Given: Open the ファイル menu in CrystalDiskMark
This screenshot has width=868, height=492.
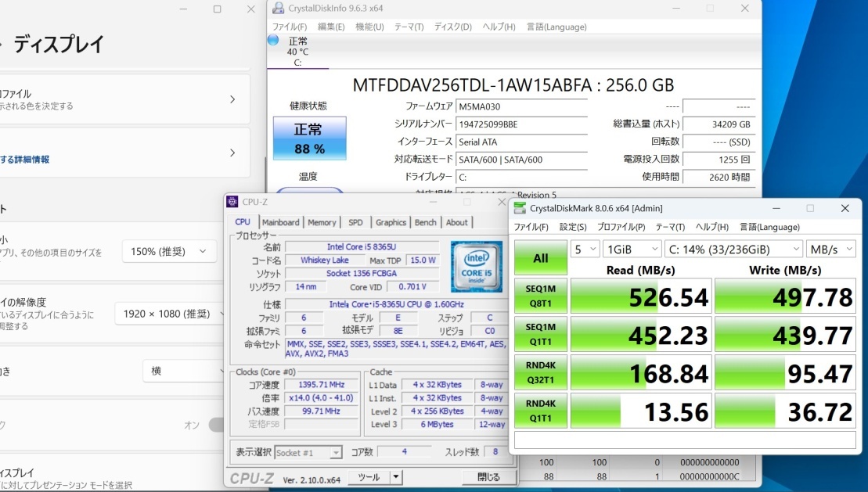Looking at the screenshot, I should (x=531, y=227).
